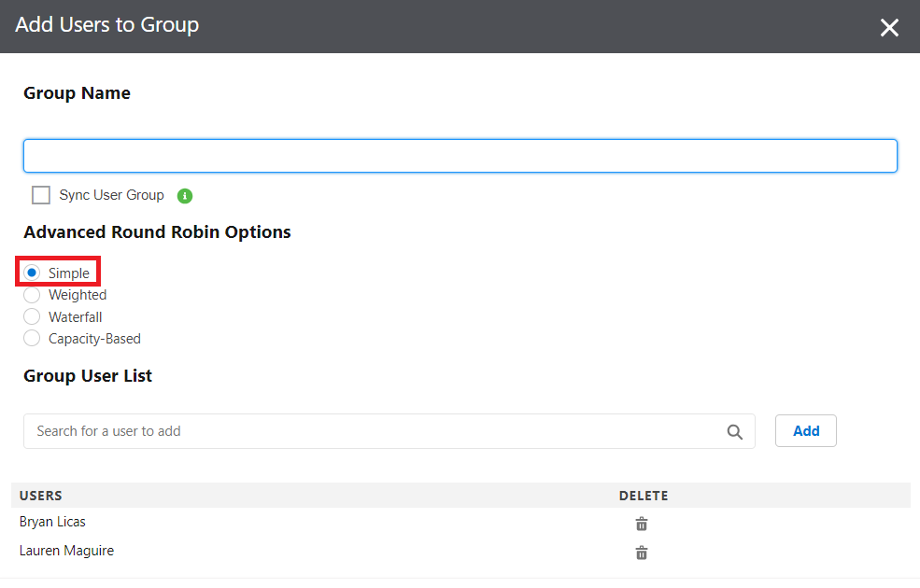Image resolution: width=920 pixels, height=588 pixels.
Task: Click the USERS column header
Action: click(40, 496)
